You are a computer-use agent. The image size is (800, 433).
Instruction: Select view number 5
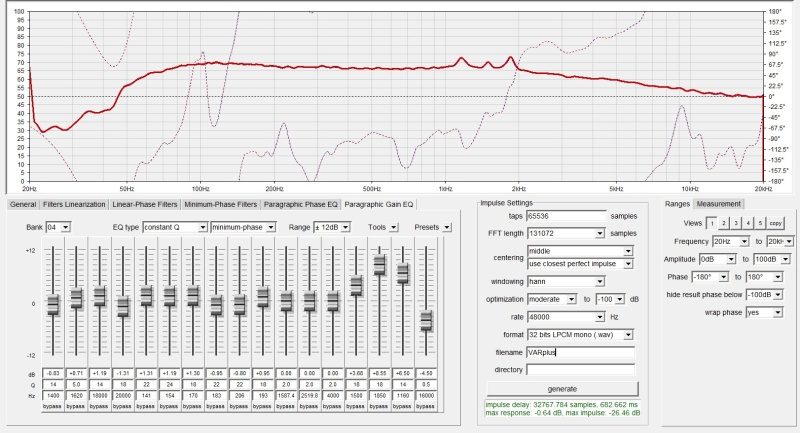(x=759, y=223)
